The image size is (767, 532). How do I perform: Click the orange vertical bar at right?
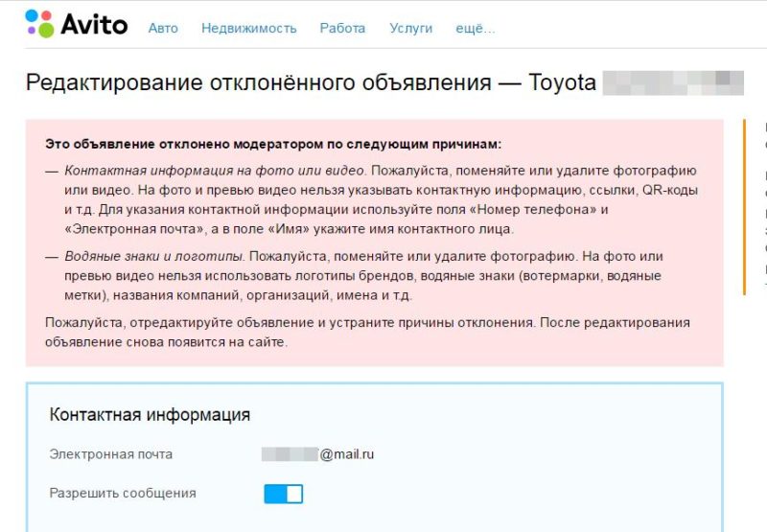pyautogui.click(x=744, y=206)
